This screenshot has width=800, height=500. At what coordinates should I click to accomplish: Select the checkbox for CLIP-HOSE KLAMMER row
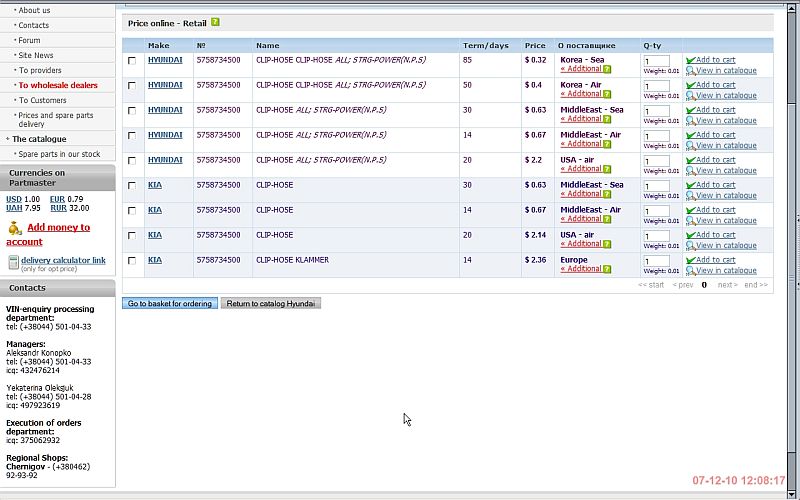[x=132, y=261]
